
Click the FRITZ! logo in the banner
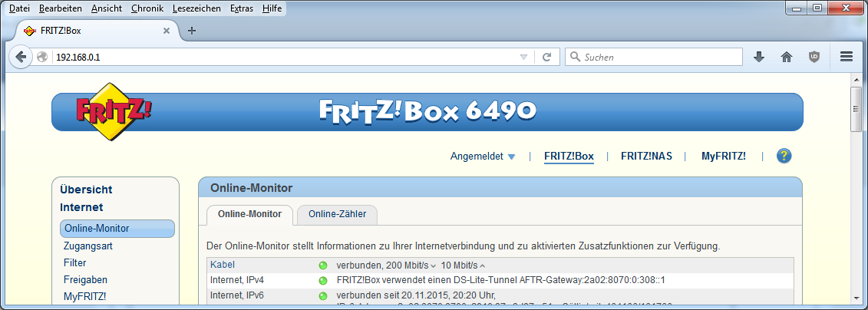(114, 110)
